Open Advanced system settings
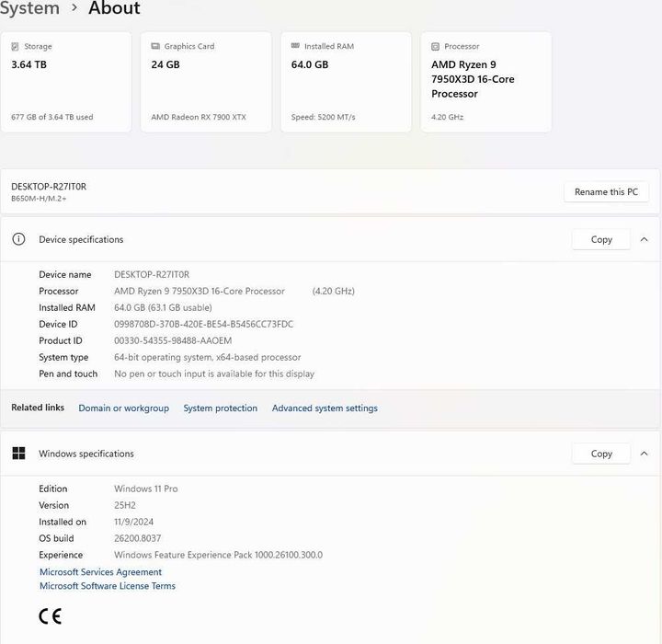The image size is (662, 644). point(325,408)
